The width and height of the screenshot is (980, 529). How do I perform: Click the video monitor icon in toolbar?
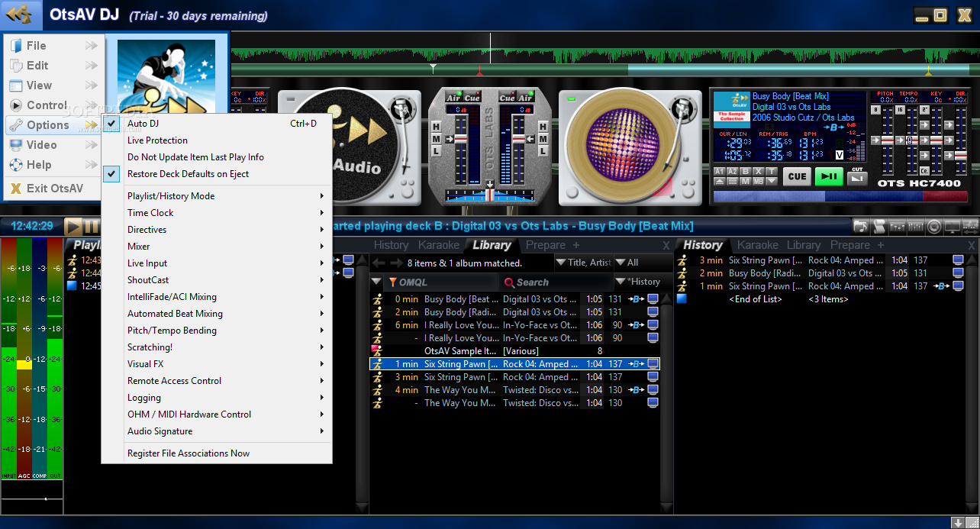tap(953, 227)
